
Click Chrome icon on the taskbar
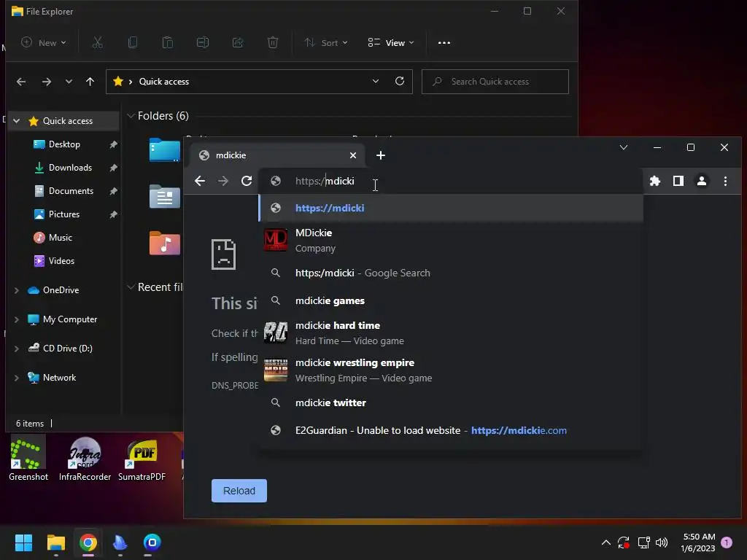88,542
